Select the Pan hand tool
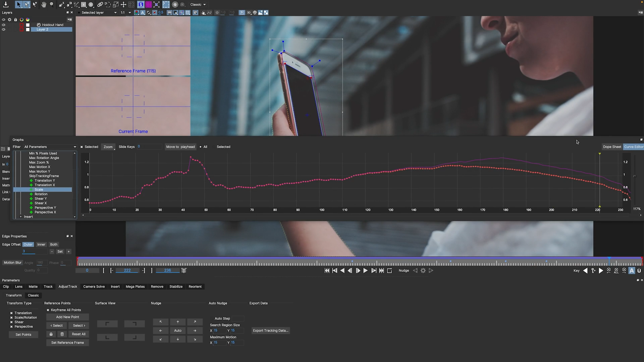 click(44, 5)
